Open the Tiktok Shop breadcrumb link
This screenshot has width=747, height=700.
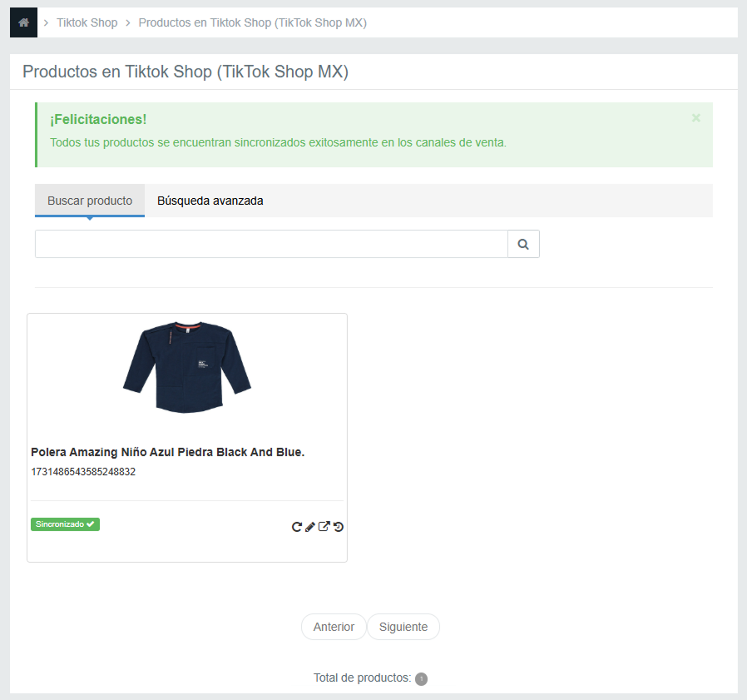[87, 22]
